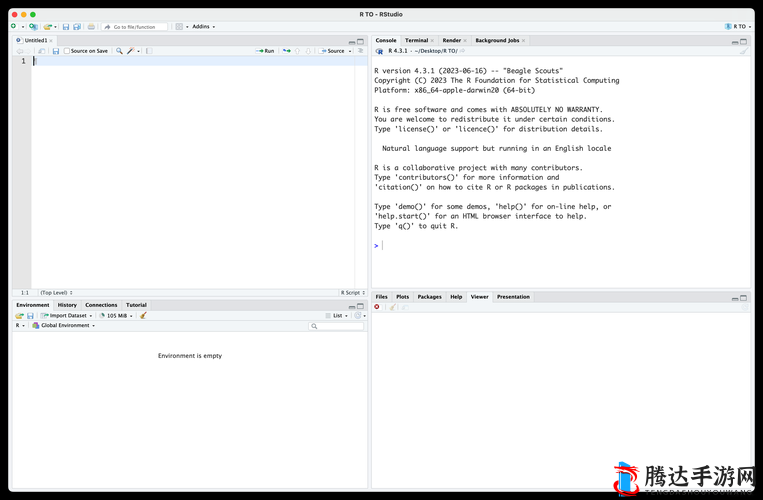Click the Environment search field
This screenshot has height=500, width=763.
tap(336, 326)
